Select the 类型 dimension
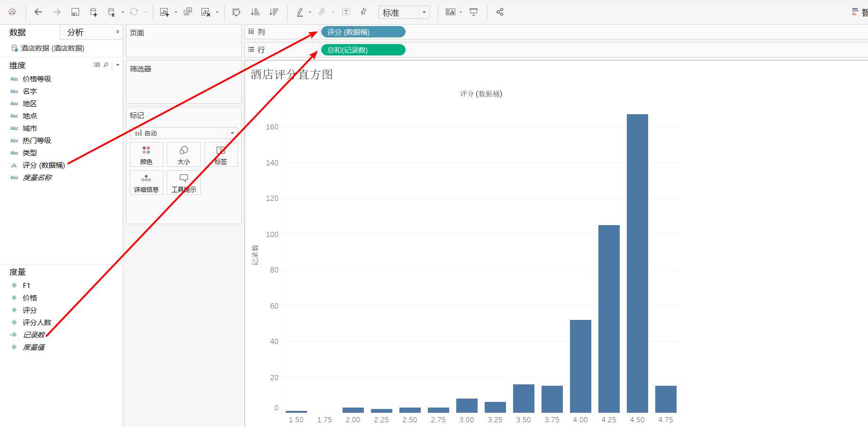The image size is (868, 427). click(30, 153)
